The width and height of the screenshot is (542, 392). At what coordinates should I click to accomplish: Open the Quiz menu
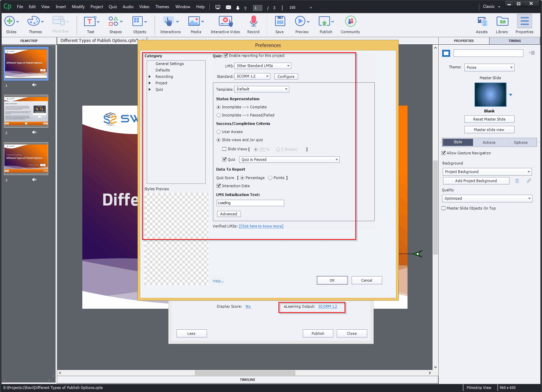pos(112,6)
